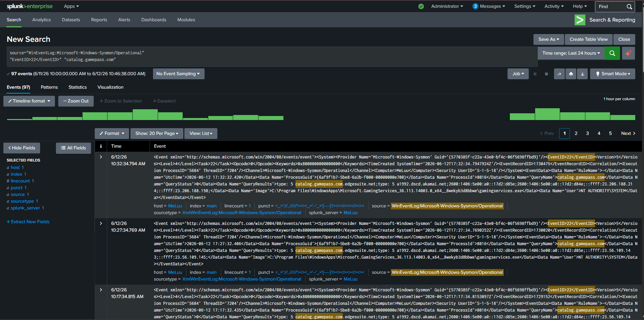Open the Timeline format dropdown
Viewport: 644px width, 320px height.
point(29,101)
